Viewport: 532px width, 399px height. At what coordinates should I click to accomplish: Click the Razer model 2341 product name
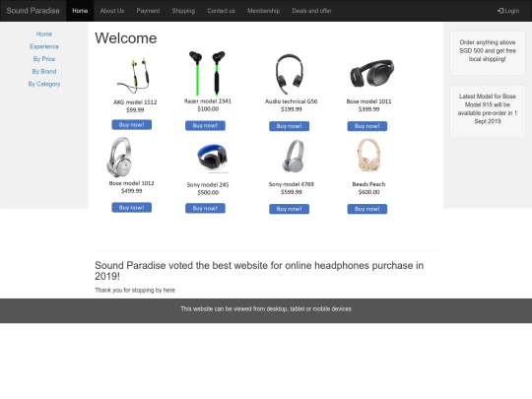click(208, 101)
